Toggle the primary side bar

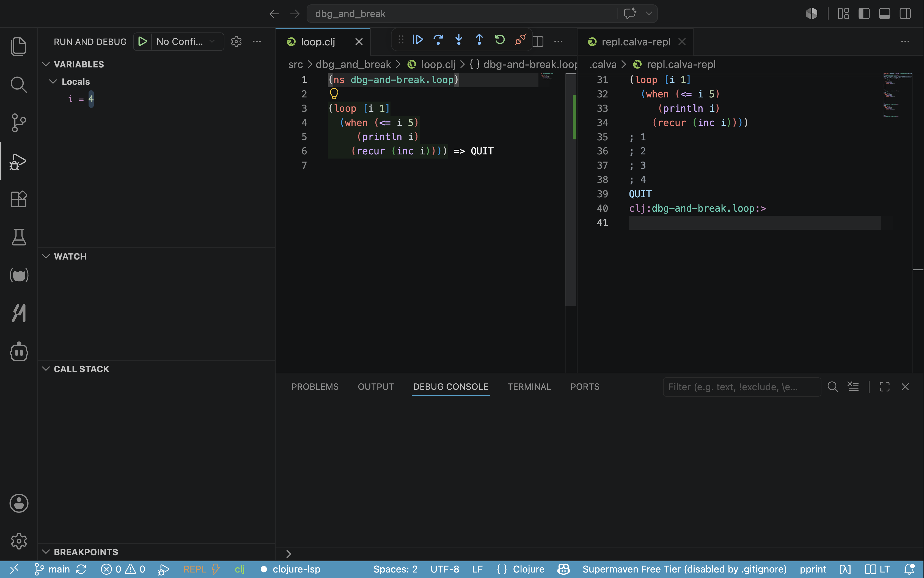pyautogui.click(x=864, y=14)
